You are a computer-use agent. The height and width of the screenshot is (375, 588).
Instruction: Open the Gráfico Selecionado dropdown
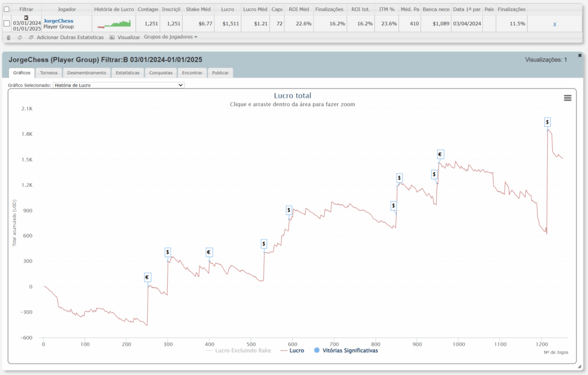tap(118, 85)
